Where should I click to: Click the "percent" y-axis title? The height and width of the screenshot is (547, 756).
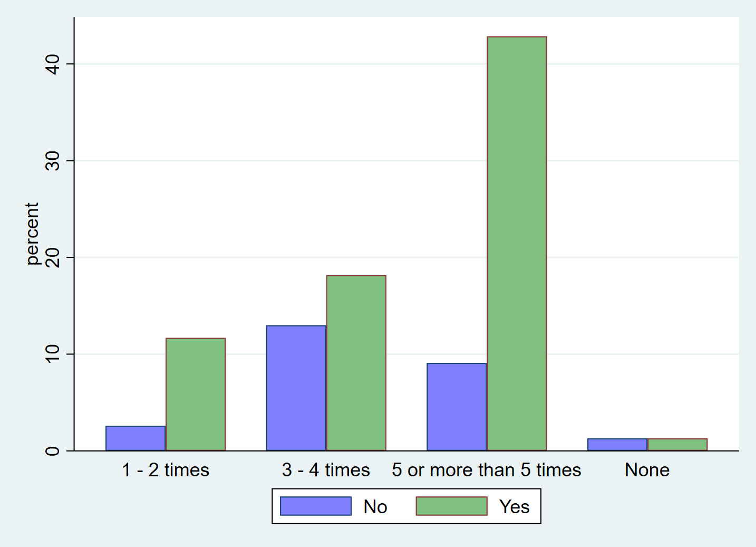(32, 234)
